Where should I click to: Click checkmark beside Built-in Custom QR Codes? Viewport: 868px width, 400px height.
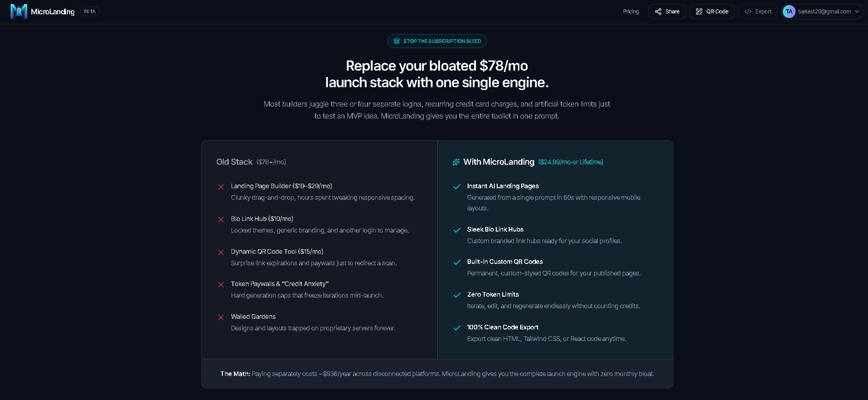457,263
